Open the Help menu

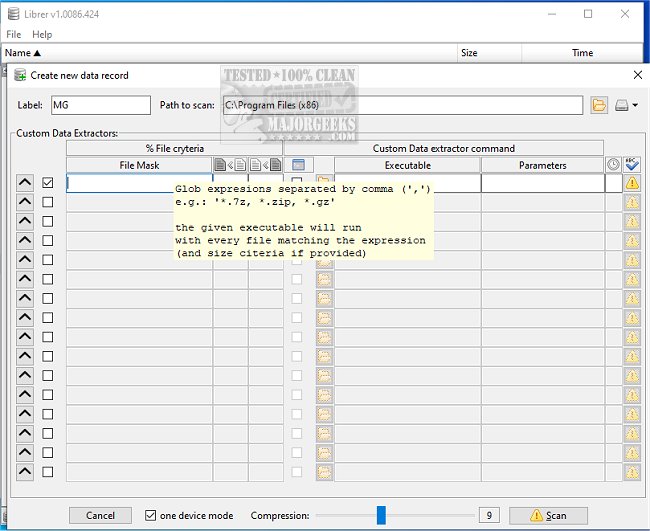pyautogui.click(x=42, y=34)
